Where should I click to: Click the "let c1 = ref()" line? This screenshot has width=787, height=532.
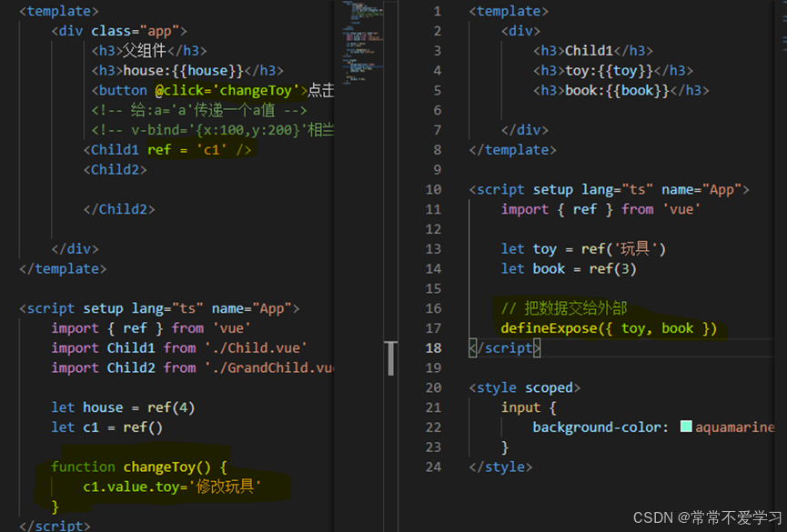pyautogui.click(x=107, y=427)
